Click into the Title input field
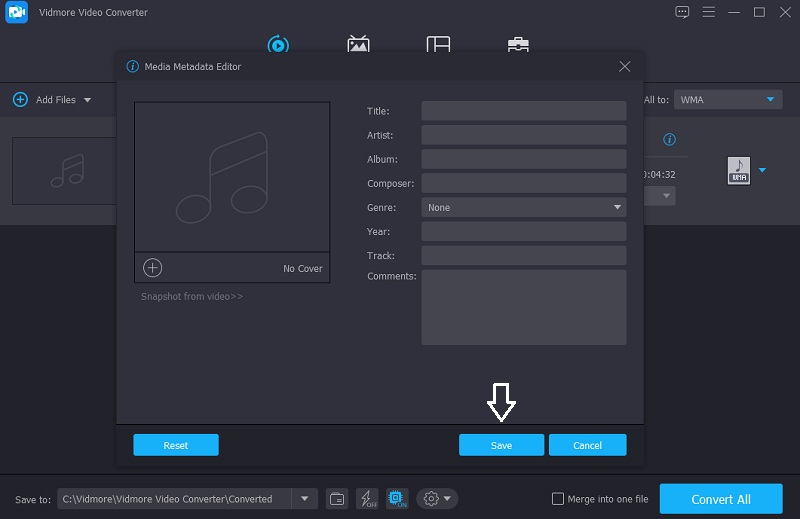Screen dimensions: 800x519 523,111
